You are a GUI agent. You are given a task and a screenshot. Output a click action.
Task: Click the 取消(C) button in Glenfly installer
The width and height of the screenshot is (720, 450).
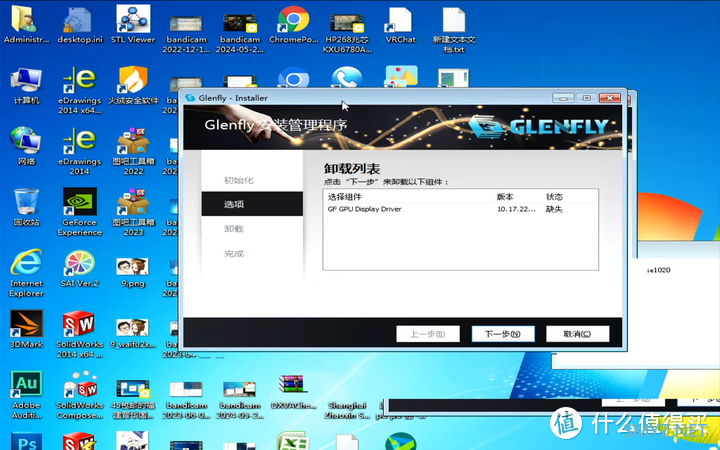pyautogui.click(x=577, y=334)
